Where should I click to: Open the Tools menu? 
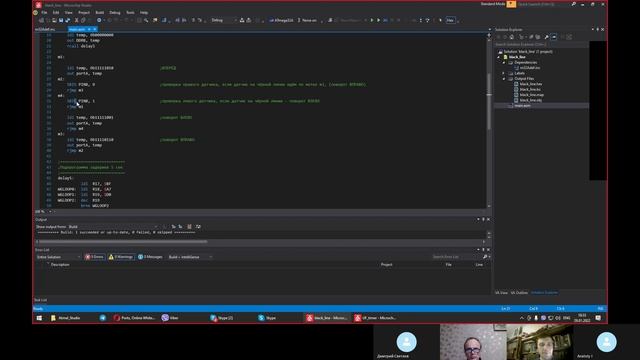click(130, 13)
